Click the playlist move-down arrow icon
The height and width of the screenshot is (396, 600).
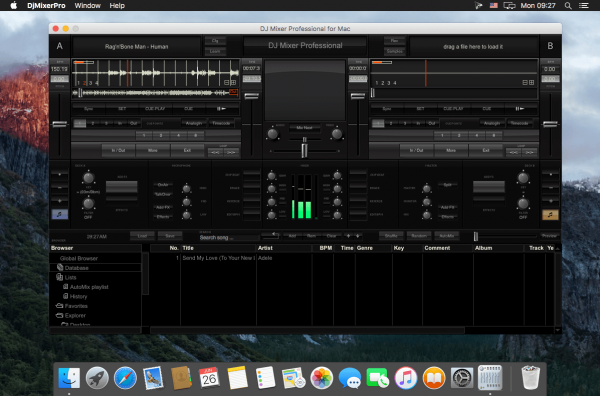[357, 236]
